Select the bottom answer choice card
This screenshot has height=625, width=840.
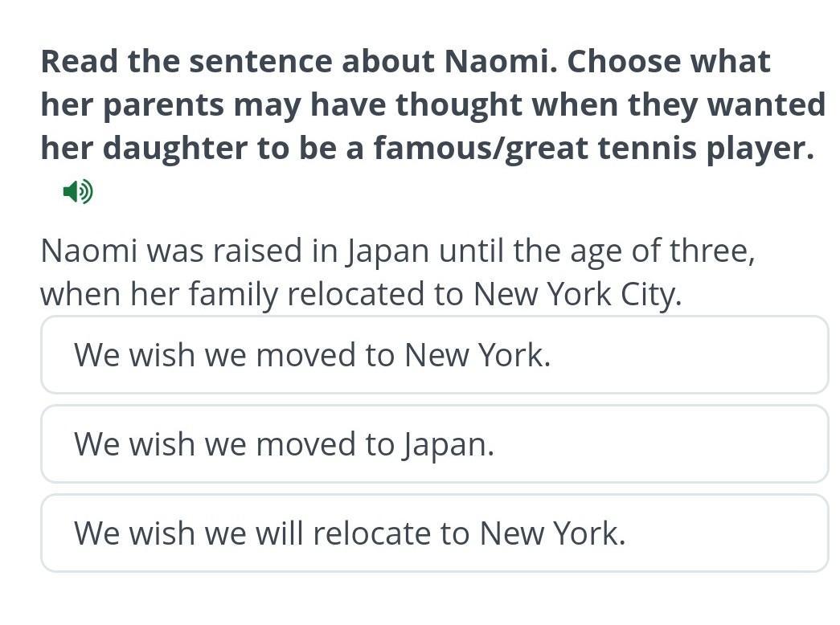pyautogui.click(x=434, y=533)
